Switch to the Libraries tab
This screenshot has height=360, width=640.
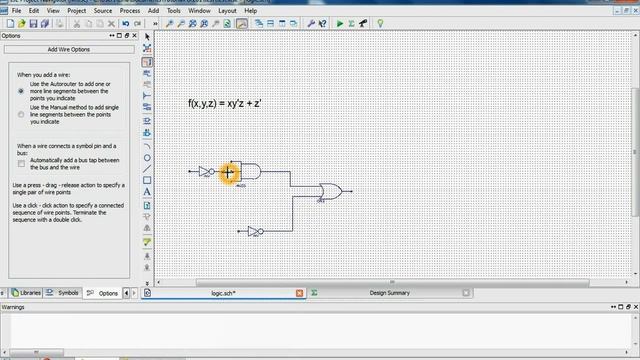26,293
